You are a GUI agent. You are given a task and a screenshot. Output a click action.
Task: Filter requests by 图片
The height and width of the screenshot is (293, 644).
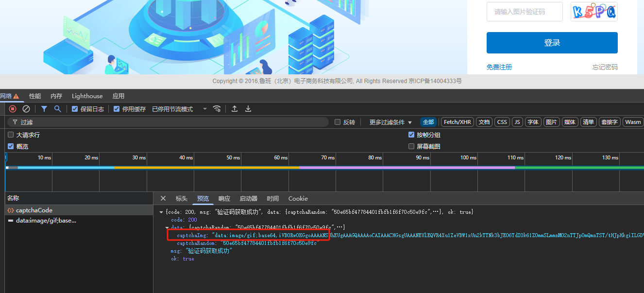(551, 122)
